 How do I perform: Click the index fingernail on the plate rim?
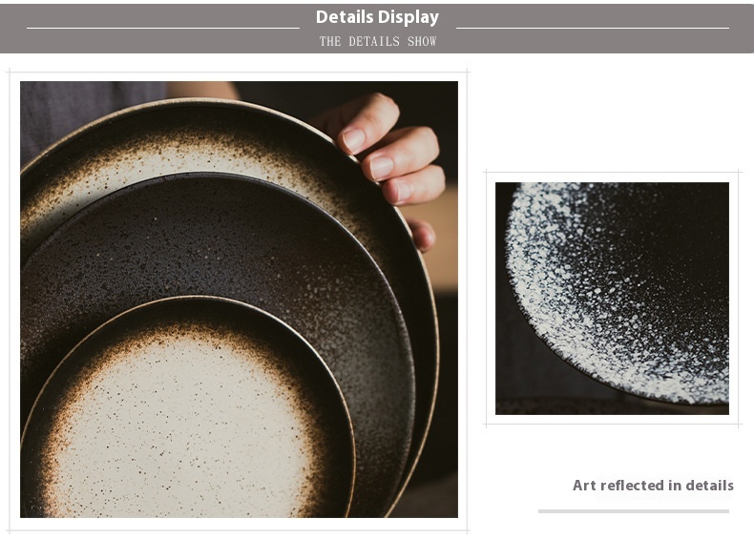pos(354,140)
